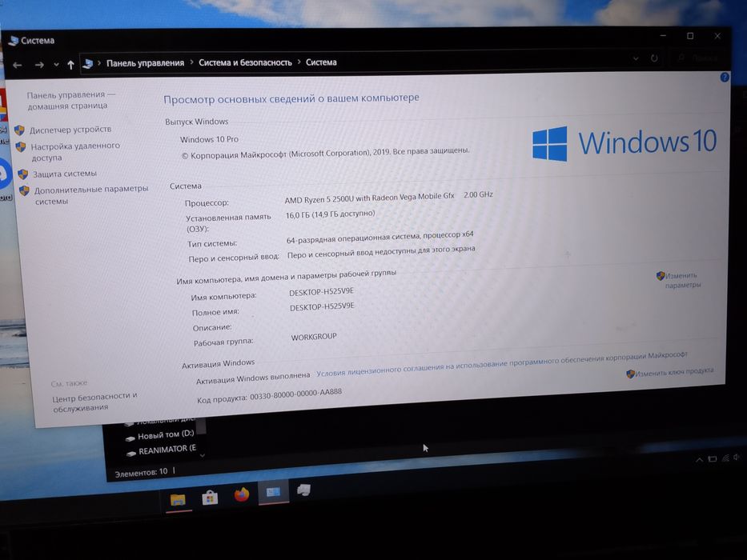This screenshot has height=560, width=747.
Task: Refresh the System window
Action: (654, 58)
